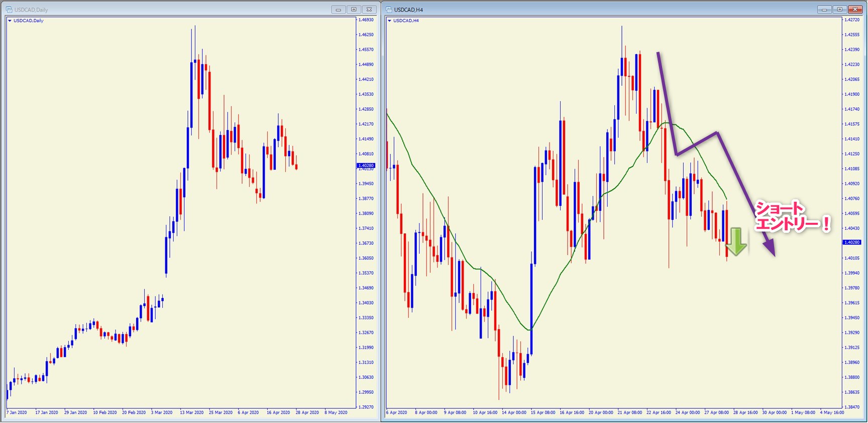Click date label 7 Jan 2020
The image size is (868, 423).
click(x=17, y=412)
